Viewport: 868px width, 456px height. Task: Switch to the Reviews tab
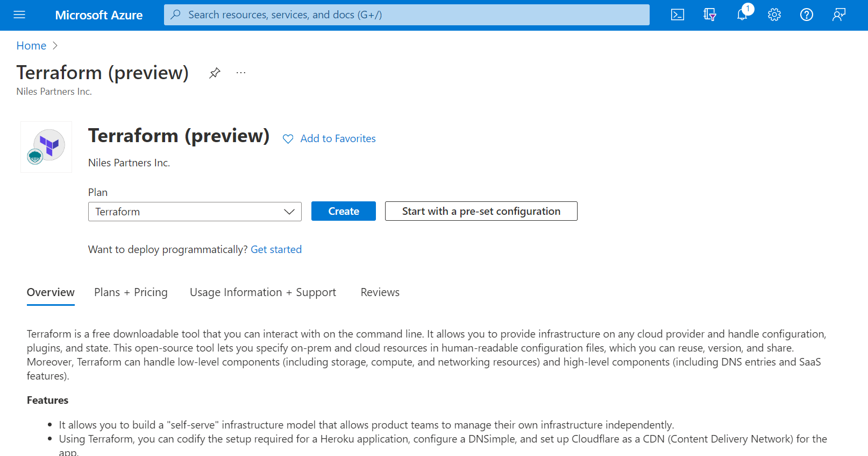380,292
